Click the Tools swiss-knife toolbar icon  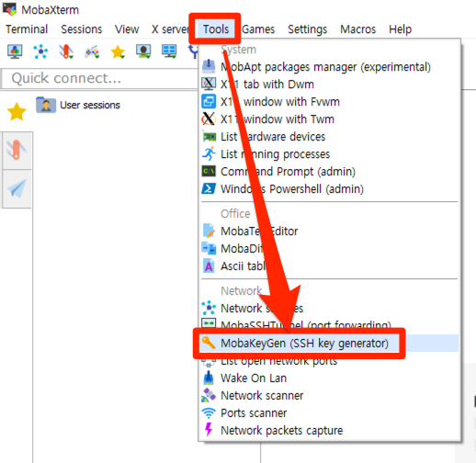coord(66,51)
